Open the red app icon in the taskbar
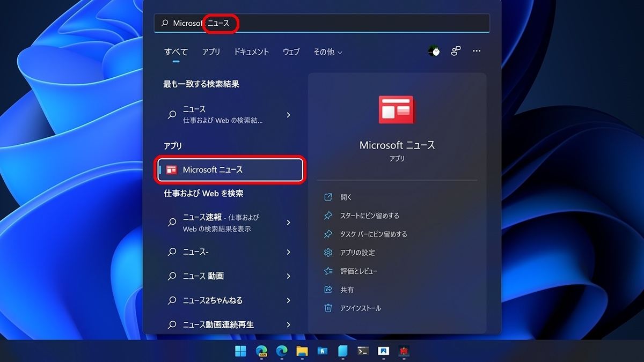The height and width of the screenshot is (362, 644). (x=404, y=351)
